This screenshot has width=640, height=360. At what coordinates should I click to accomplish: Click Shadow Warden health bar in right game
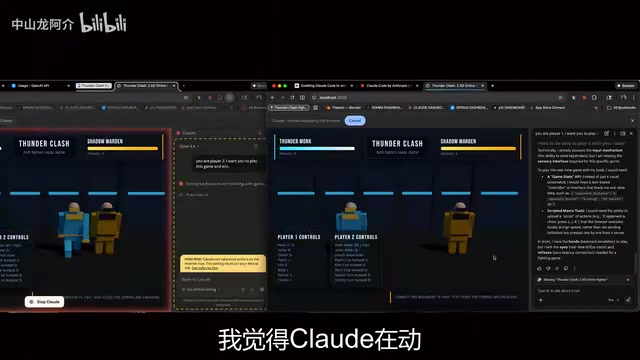click(x=478, y=149)
